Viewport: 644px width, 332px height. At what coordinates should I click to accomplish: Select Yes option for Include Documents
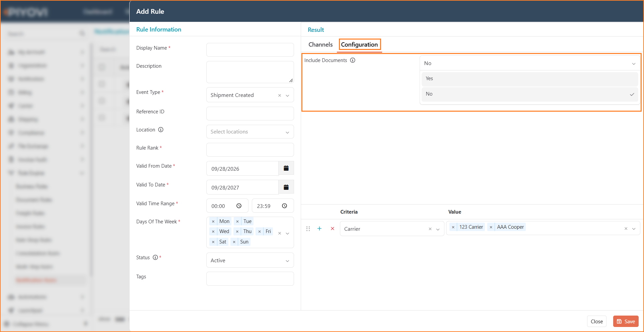(x=530, y=79)
